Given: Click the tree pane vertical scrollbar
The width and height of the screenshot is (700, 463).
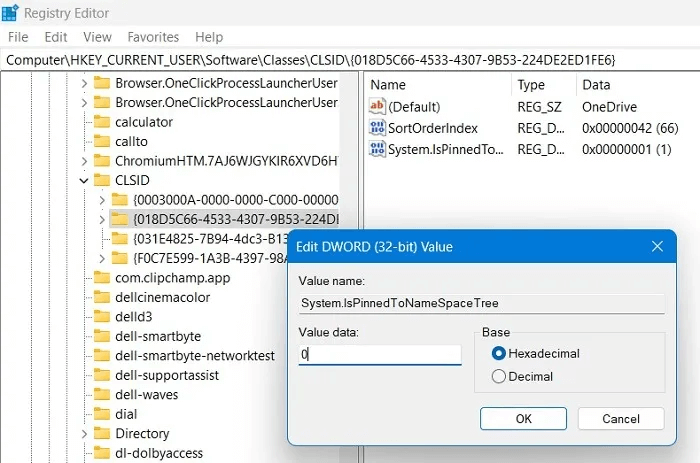Looking at the screenshot, I should pyautogui.click(x=349, y=268).
